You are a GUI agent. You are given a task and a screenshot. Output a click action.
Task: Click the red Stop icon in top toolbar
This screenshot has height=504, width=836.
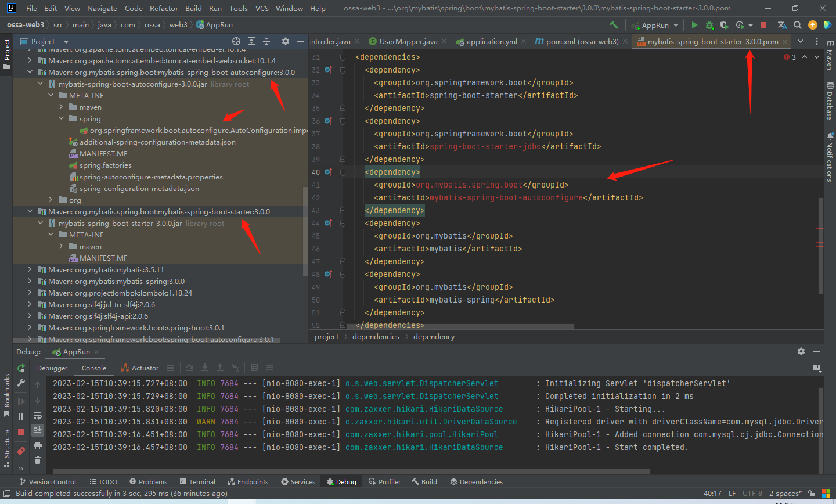click(763, 25)
